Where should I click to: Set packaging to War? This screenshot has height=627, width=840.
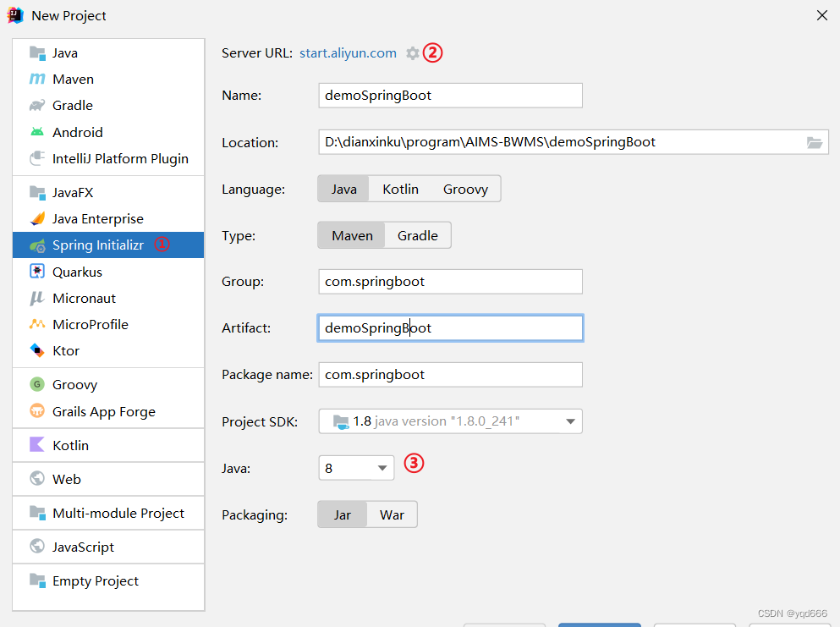392,515
